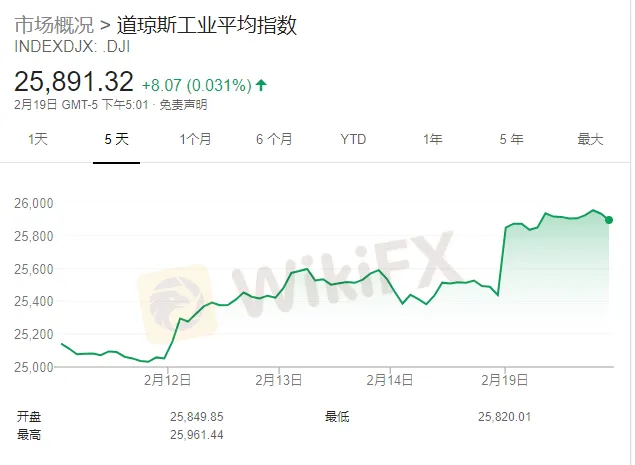Image resolution: width=635 pixels, height=465 pixels.
Task: Select the 最大 range tab
Action: point(590,140)
